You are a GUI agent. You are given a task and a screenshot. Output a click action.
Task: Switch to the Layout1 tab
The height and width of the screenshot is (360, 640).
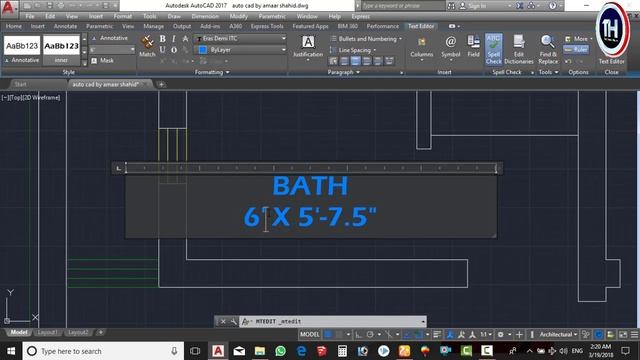[47, 332]
